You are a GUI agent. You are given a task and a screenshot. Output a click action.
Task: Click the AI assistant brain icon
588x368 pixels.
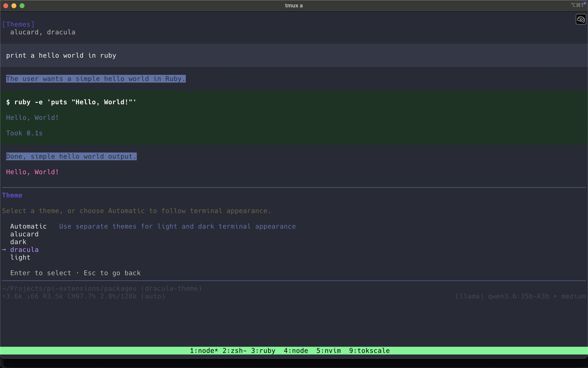click(581, 19)
